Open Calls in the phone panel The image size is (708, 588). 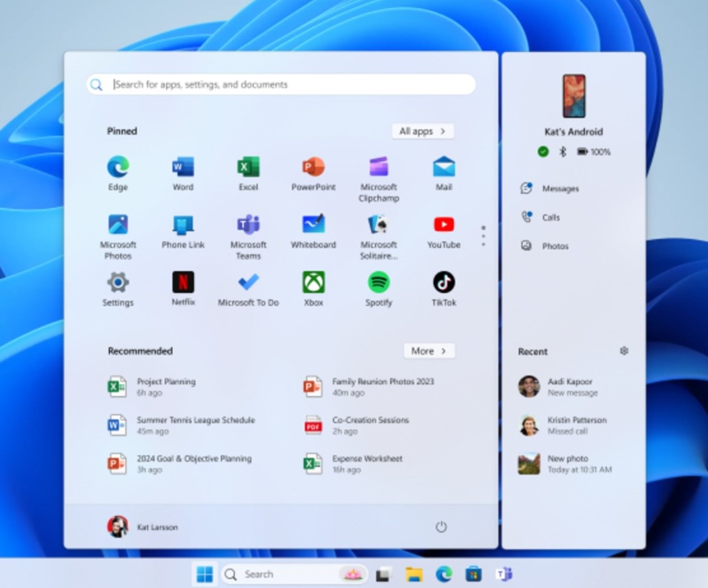tap(551, 217)
